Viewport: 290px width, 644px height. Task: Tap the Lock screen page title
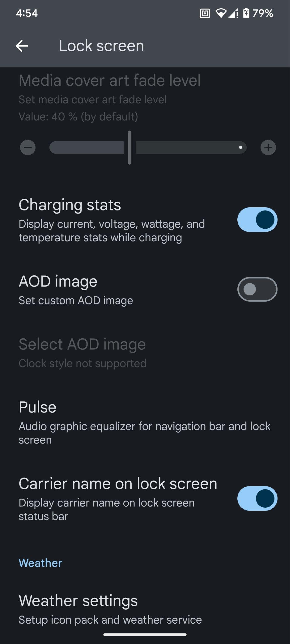click(101, 46)
